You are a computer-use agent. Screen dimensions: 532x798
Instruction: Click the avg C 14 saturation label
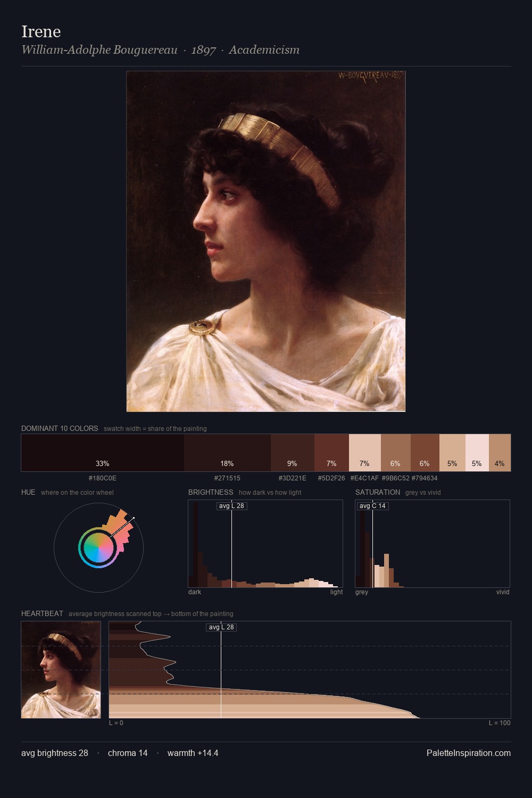tap(372, 505)
